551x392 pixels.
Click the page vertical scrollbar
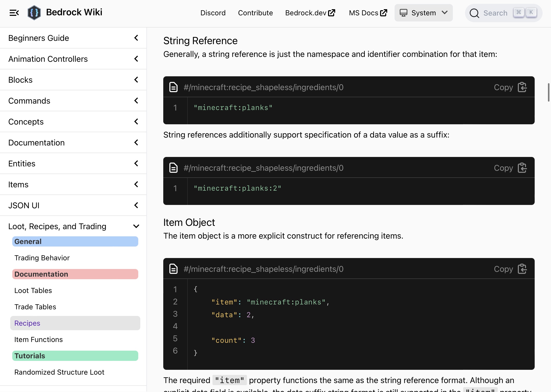coord(548,92)
